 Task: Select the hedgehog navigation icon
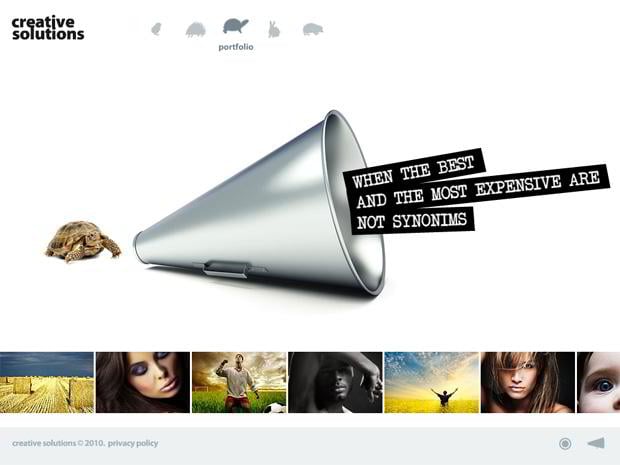(x=195, y=30)
